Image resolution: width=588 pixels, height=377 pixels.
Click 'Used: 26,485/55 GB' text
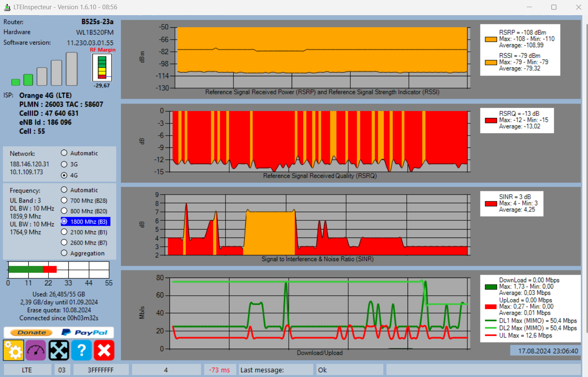click(59, 294)
